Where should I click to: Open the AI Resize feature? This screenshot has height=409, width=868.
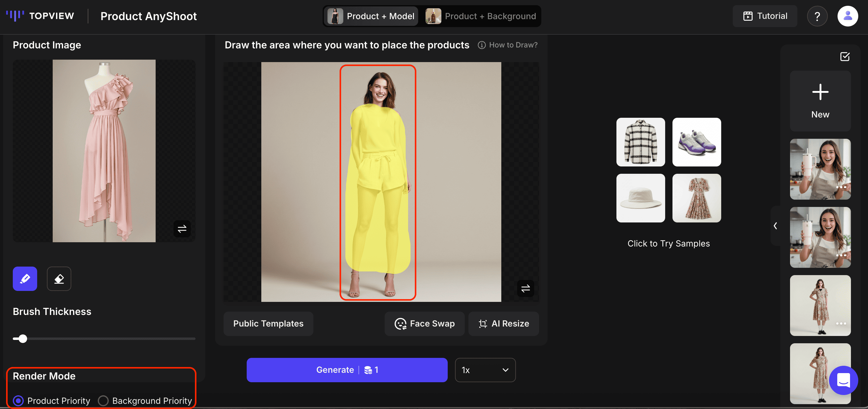(x=503, y=323)
